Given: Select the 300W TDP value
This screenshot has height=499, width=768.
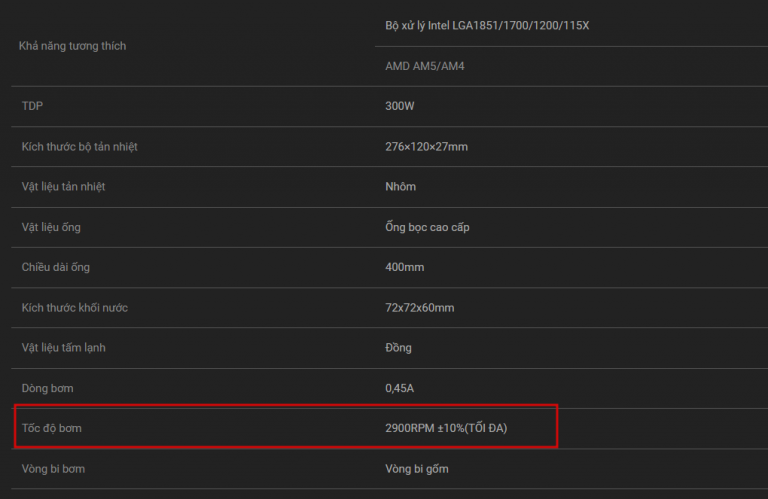Looking at the screenshot, I should click(x=400, y=106).
